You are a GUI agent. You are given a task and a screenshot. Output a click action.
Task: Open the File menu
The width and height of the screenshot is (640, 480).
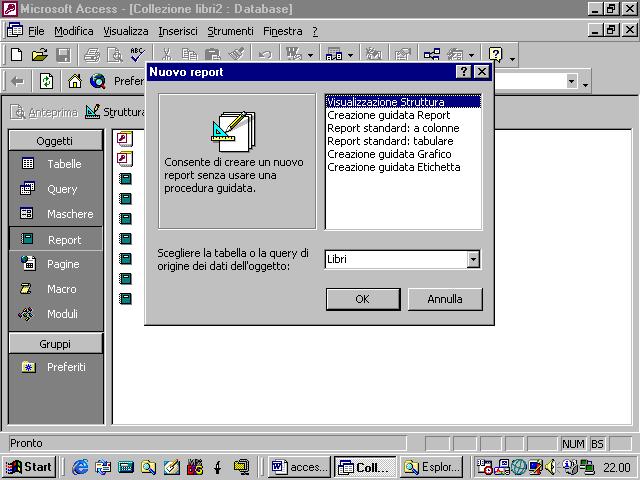point(36,31)
